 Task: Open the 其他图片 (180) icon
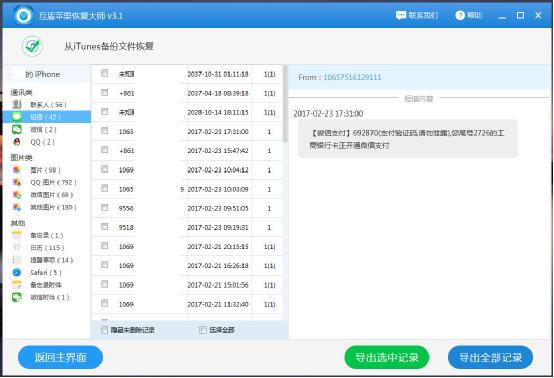pyautogui.click(x=17, y=207)
